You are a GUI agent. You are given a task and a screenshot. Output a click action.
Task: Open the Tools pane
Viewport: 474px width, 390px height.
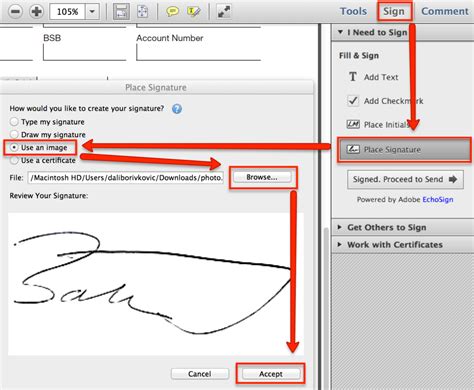click(x=353, y=11)
